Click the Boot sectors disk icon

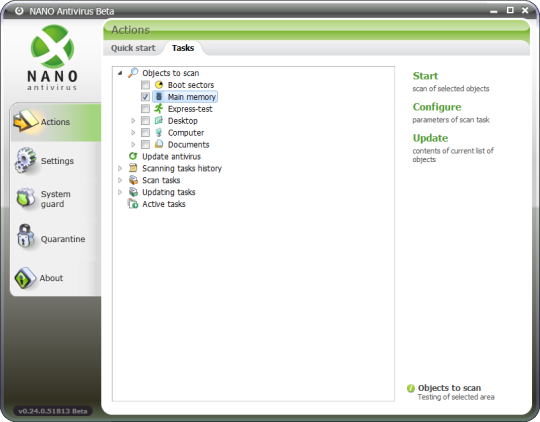coord(159,85)
